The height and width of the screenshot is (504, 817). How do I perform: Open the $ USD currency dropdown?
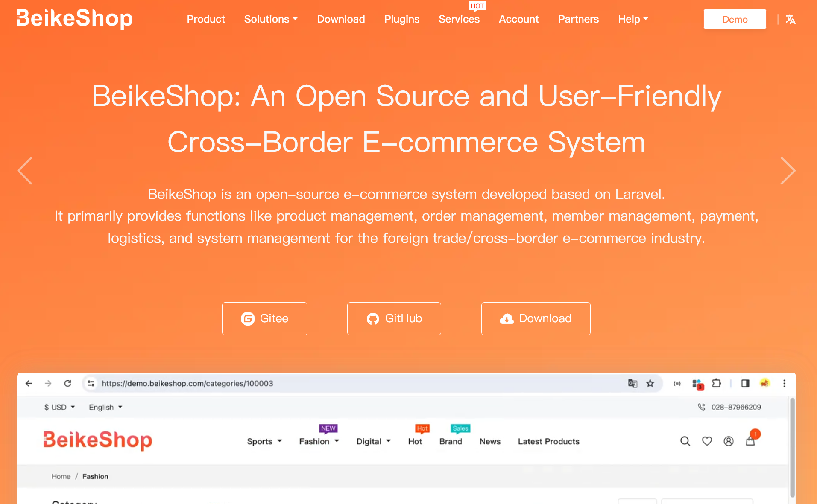point(60,407)
